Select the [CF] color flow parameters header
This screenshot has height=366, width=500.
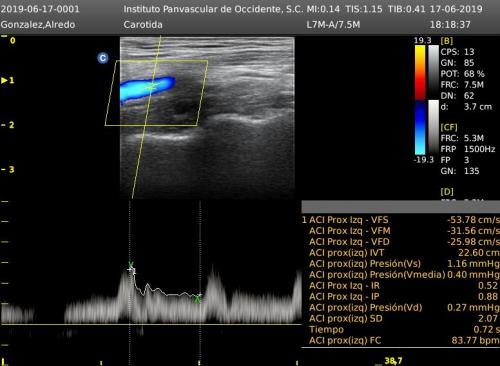coord(449,127)
